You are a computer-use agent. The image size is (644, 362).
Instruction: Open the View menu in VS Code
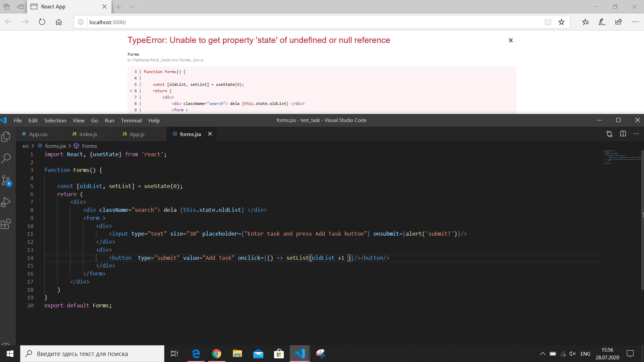(78, 120)
